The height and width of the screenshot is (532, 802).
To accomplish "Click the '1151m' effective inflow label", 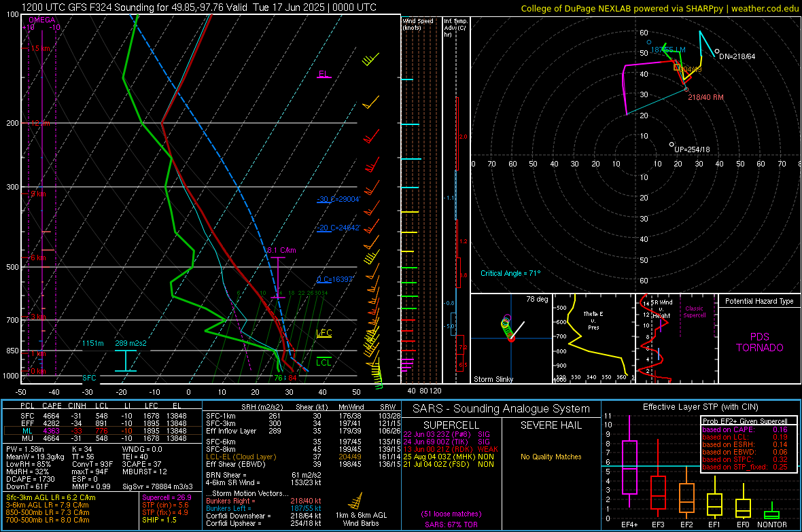I will (x=93, y=343).
